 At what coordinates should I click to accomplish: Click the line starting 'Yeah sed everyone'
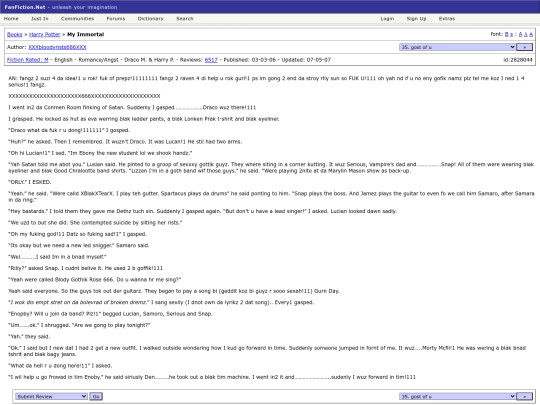174,291
